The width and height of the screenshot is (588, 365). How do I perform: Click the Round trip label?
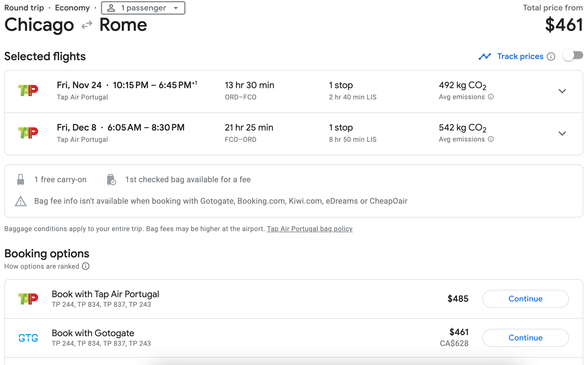(x=24, y=8)
